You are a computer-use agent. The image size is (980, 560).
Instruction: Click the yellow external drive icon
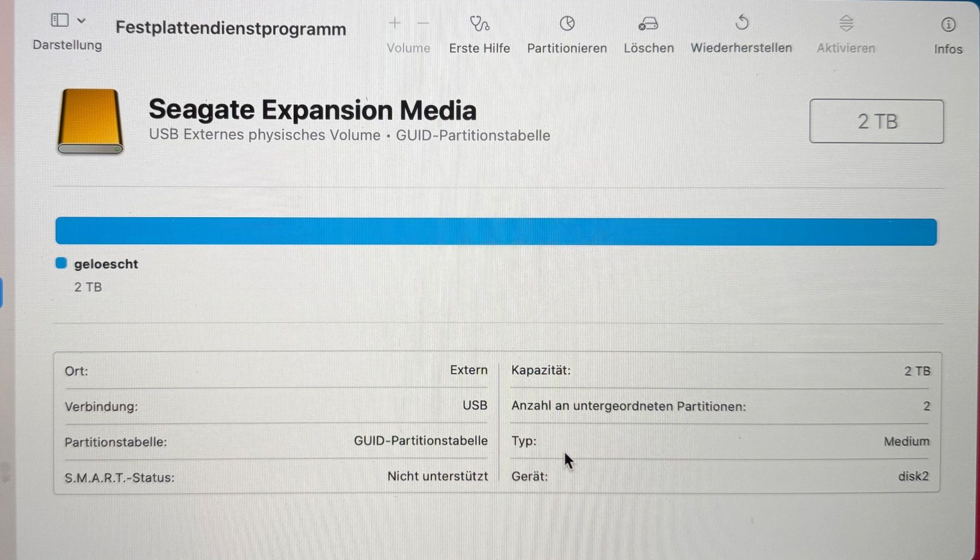tap(90, 121)
